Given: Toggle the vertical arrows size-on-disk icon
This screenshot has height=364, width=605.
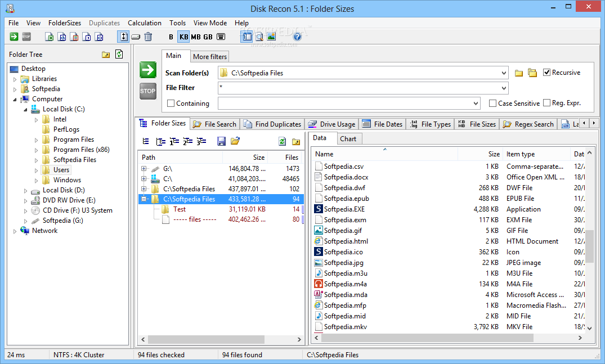Looking at the screenshot, I should [x=123, y=37].
